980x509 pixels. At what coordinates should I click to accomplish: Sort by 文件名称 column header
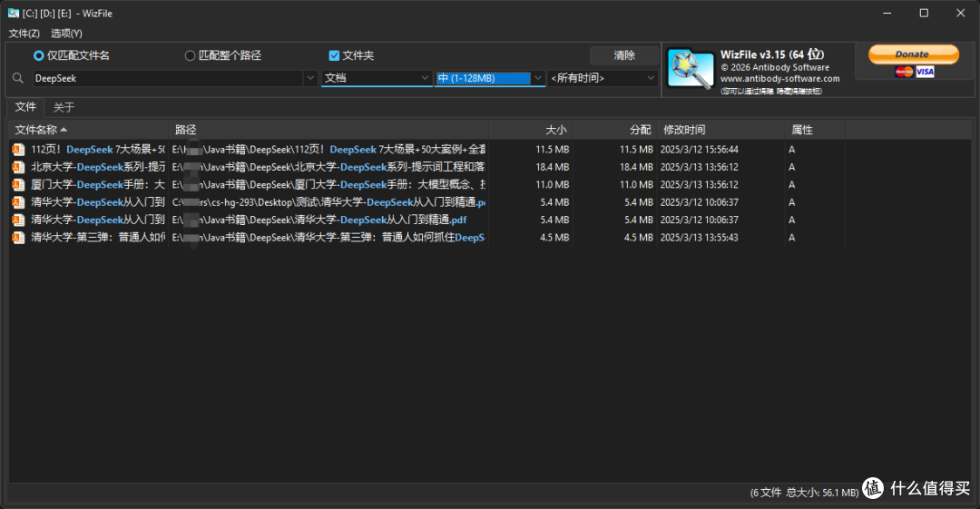pyautogui.click(x=88, y=130)
